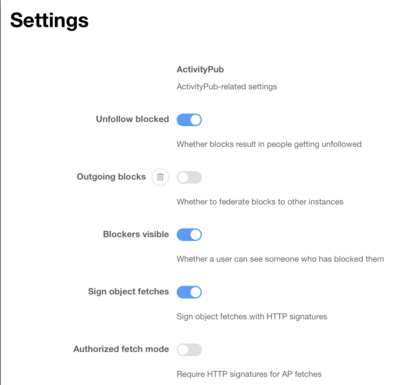
Task: Enable the Outgoing blocks switch
Action: 189,177
